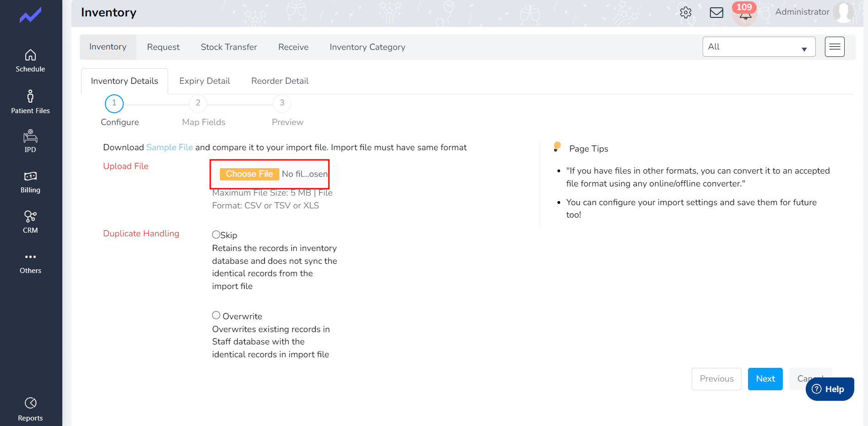Download the Sample File link
868x426 pixels.
point(169,147)
